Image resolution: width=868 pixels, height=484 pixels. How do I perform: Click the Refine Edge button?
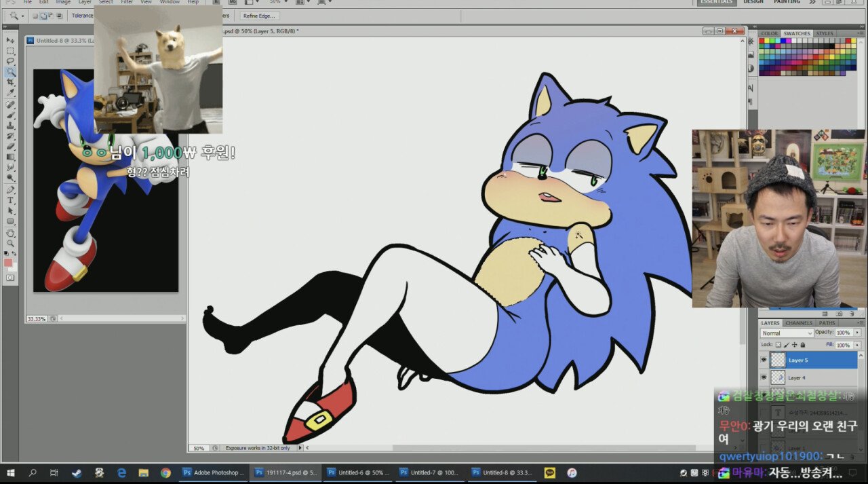[x=259, y=16]
